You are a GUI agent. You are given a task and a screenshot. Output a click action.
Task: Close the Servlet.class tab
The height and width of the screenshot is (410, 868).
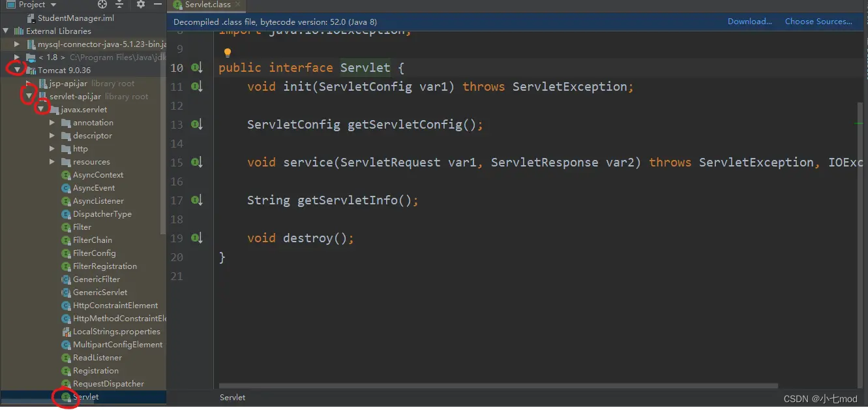(x=237, y=5)
